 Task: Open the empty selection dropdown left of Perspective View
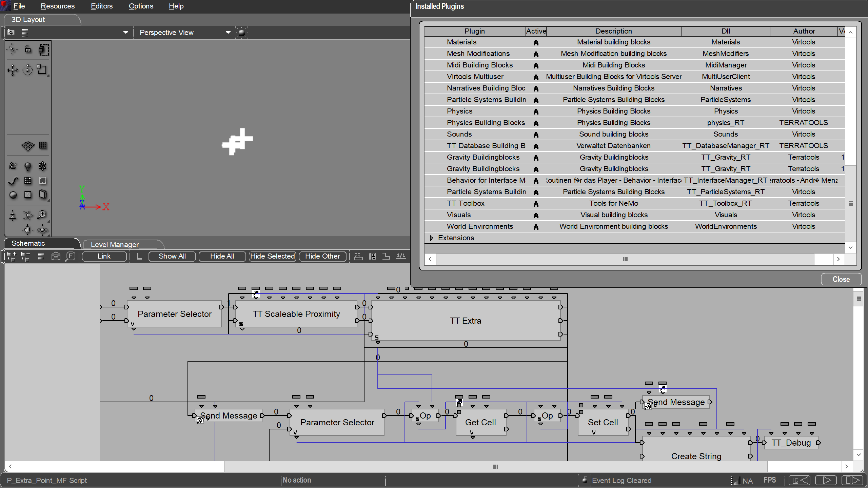125,33
